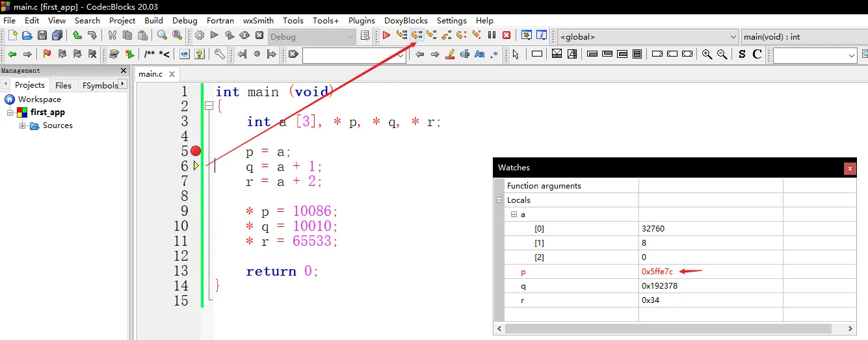This screenshot has height=340, width=868.
Task: Stop the debugger with red X icon
Action: (506, 36)
